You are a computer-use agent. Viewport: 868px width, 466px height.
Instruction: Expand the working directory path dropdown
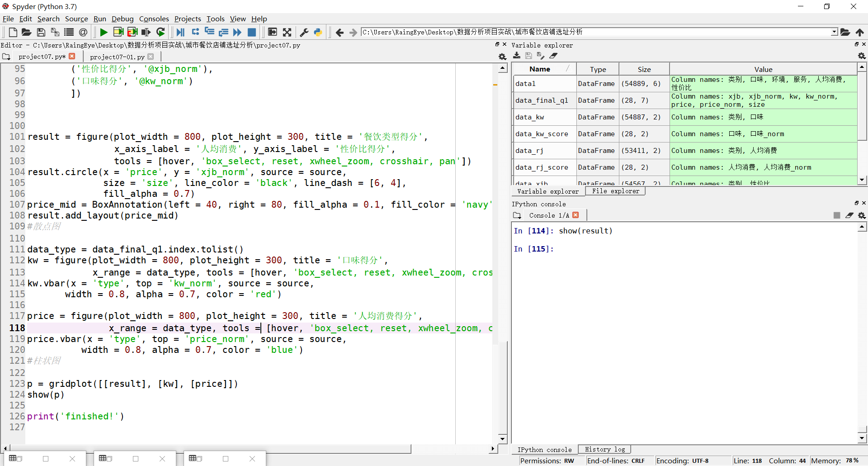tap(834, 32)
